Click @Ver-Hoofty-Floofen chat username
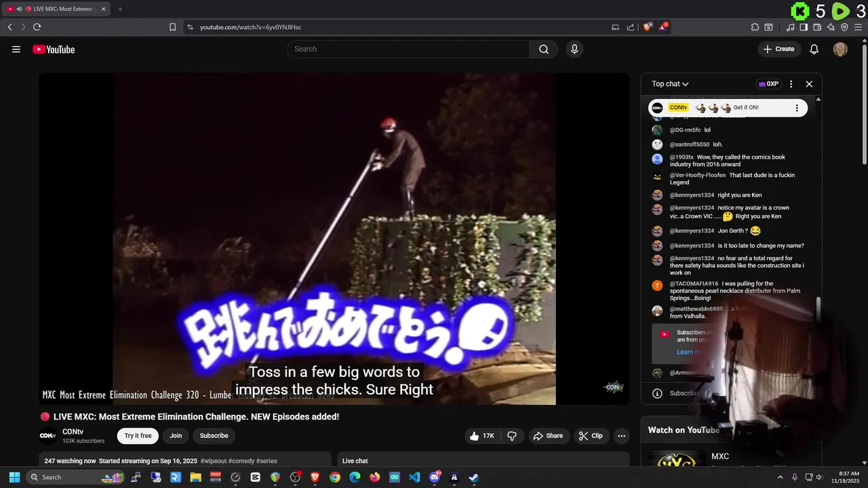 [698, 175]
